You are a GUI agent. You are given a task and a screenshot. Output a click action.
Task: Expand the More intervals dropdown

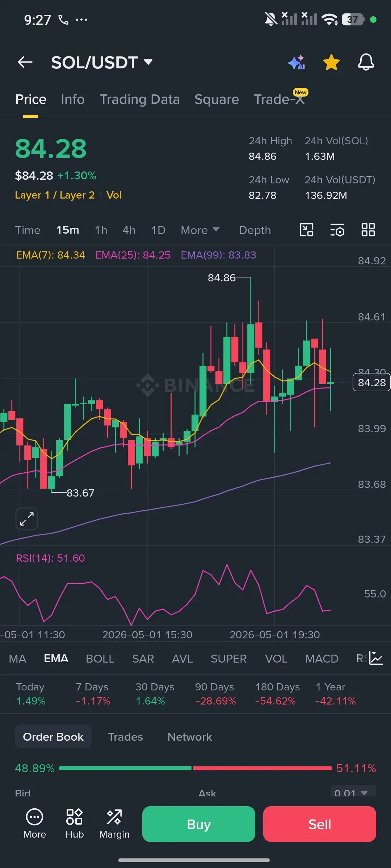point(200,230)
